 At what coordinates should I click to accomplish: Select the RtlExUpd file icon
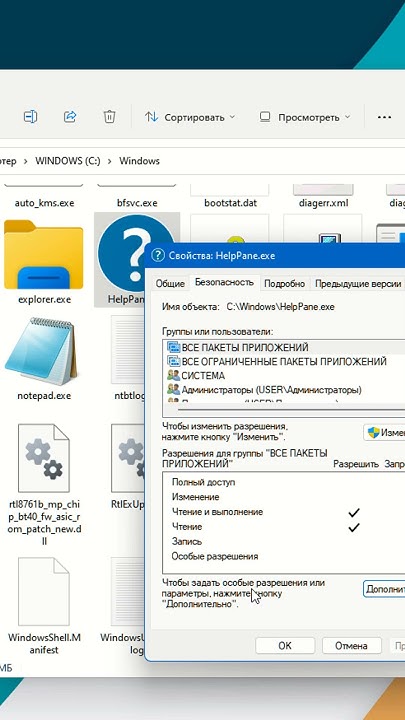pyautogui.click(x=128, y=458)
